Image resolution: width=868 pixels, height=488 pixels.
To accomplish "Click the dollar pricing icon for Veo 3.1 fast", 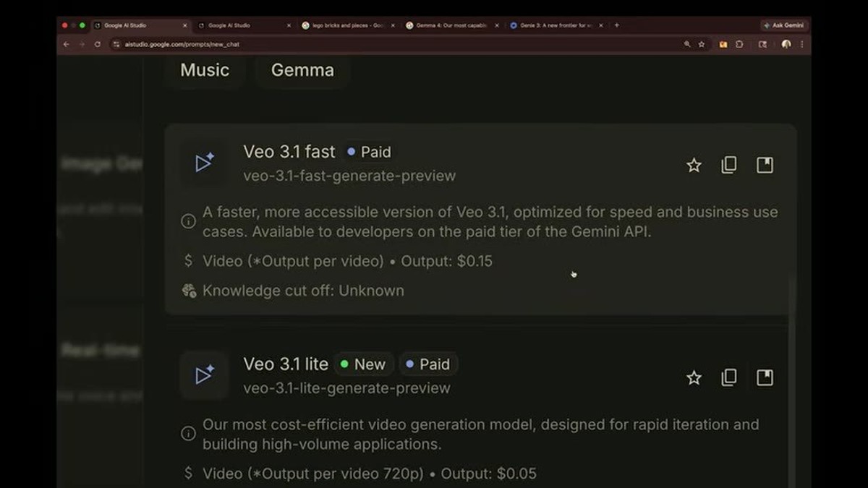I will point(188,261).
